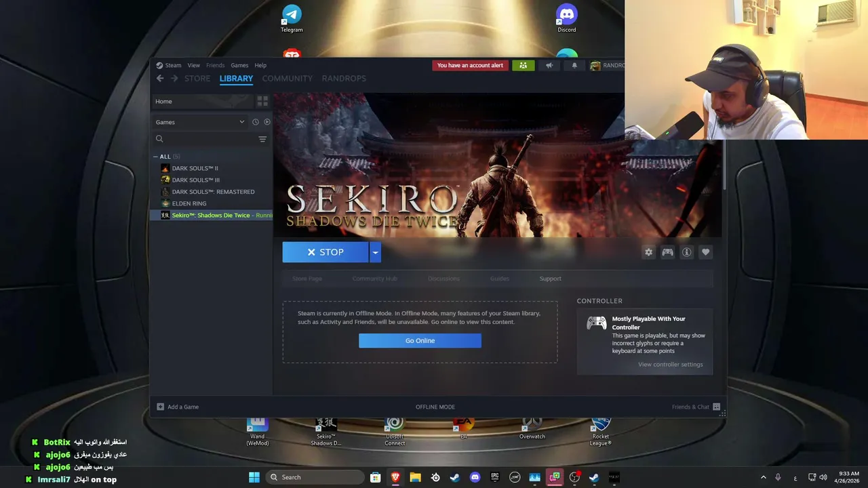Open the Help menu in Steam
This screenshot has height=488, width=868.
[260, 65]
